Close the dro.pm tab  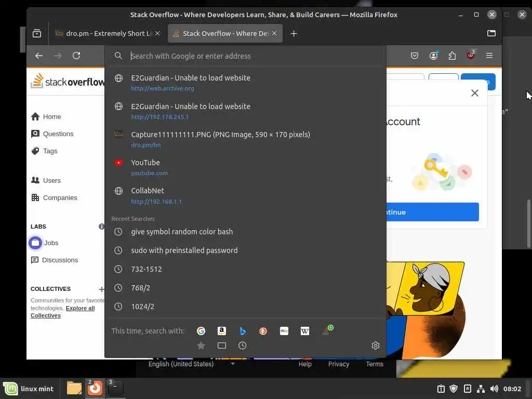tap(157, 33)
